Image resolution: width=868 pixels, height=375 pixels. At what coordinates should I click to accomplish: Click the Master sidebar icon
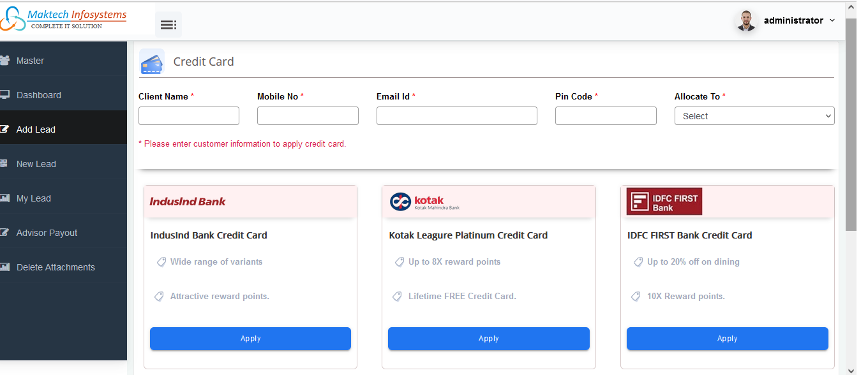[x=4, y=61]
